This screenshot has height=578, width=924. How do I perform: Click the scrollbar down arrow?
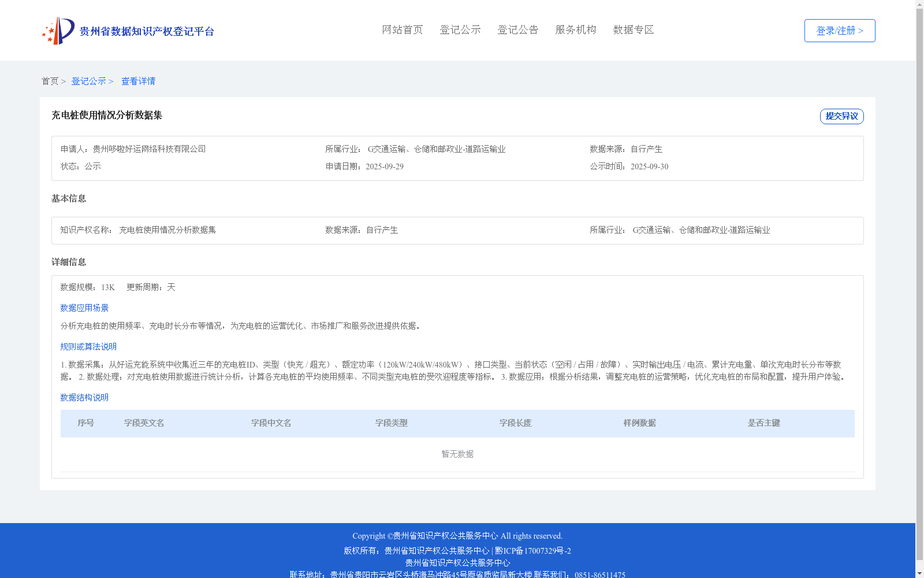(x=919, y=574)
